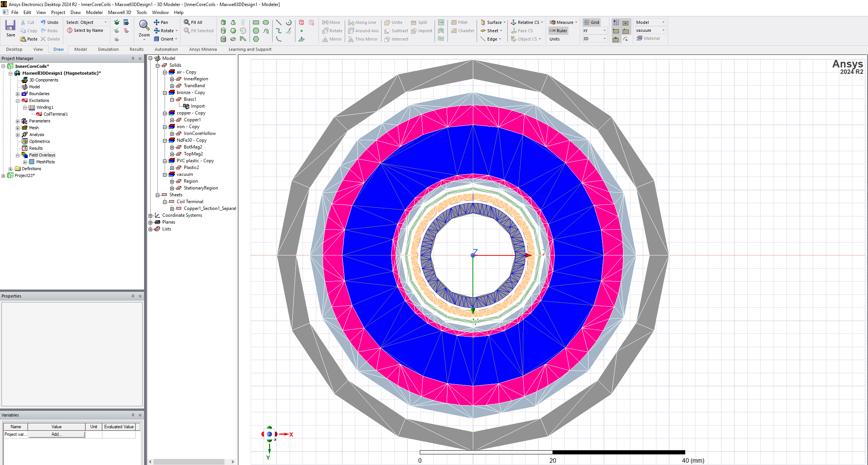Switch to the Simulation ribbon tab

click(x=108, y=49)
